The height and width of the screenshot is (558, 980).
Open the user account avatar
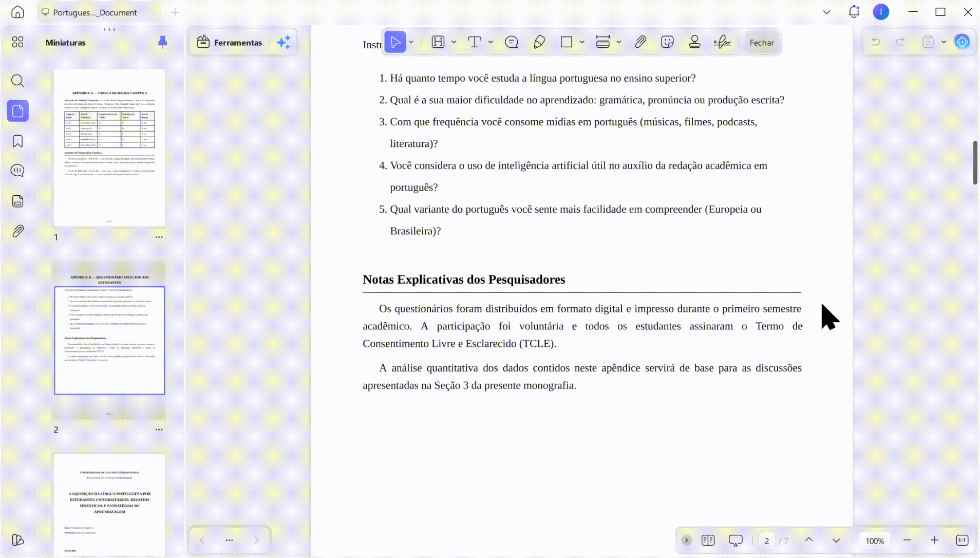point(881,12)
